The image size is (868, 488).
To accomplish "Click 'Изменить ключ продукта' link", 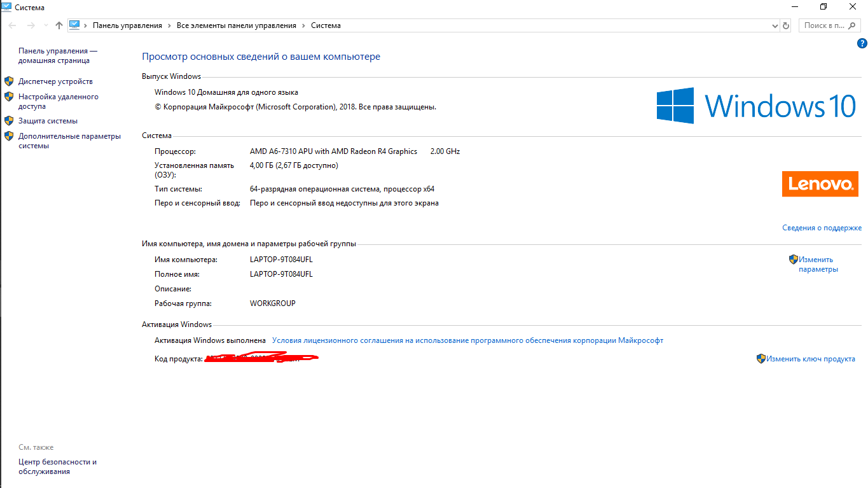I will [x=811, y=359].
